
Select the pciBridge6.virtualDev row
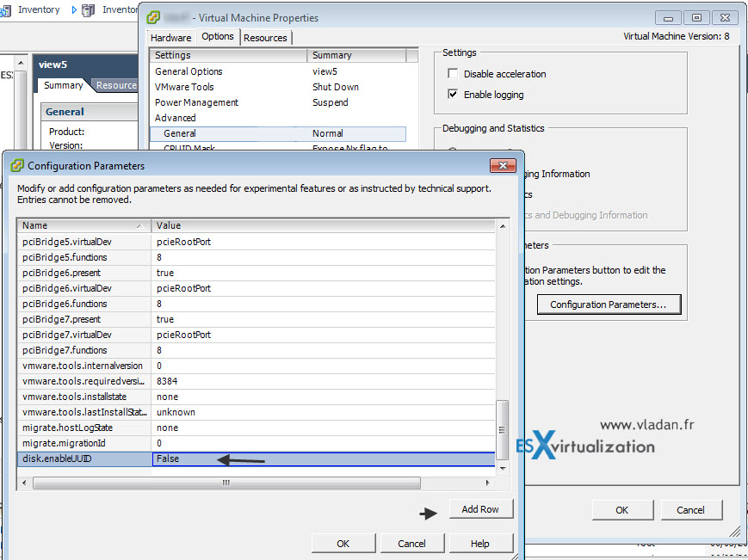257,288
